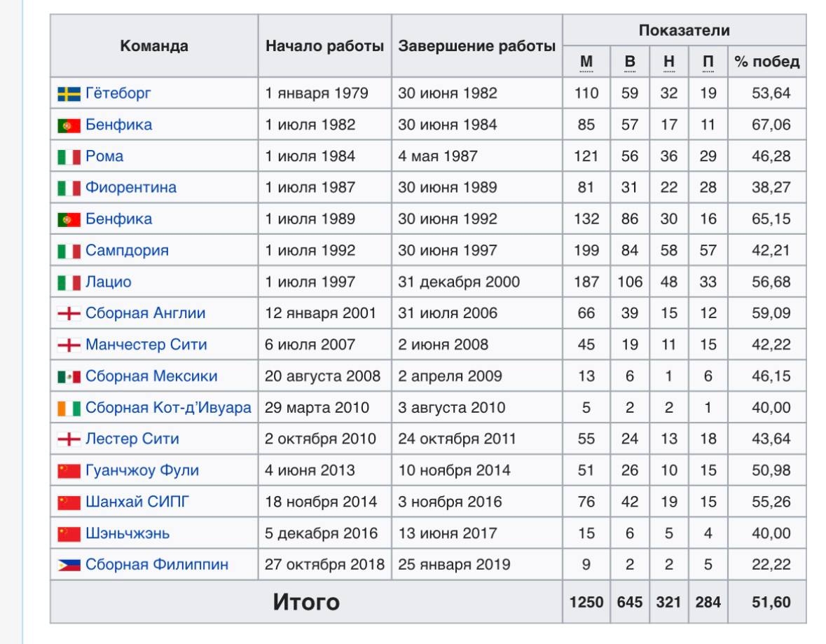
Task: Click the М abbreviation column header
Action: 586,62
